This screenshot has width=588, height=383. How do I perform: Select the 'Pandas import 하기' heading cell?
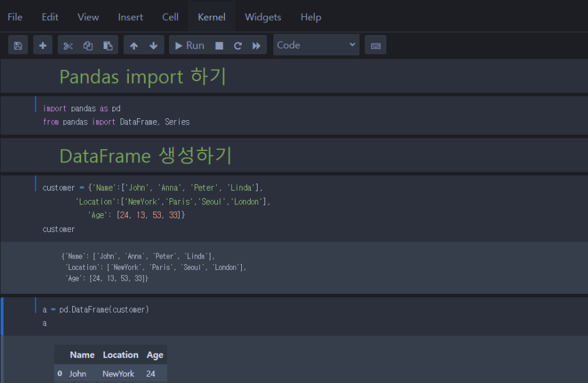[294, 76]
